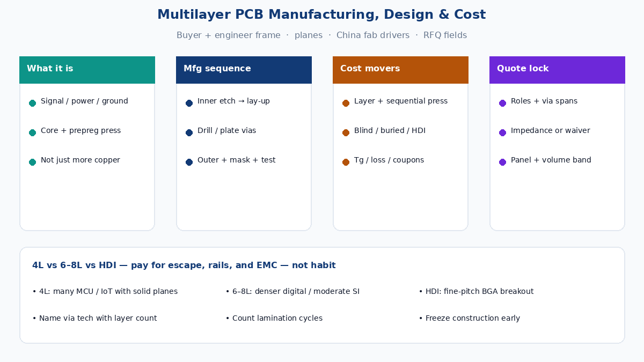Click the text 'Not just more copper'

pyautogui.click(x=80, y=160)
